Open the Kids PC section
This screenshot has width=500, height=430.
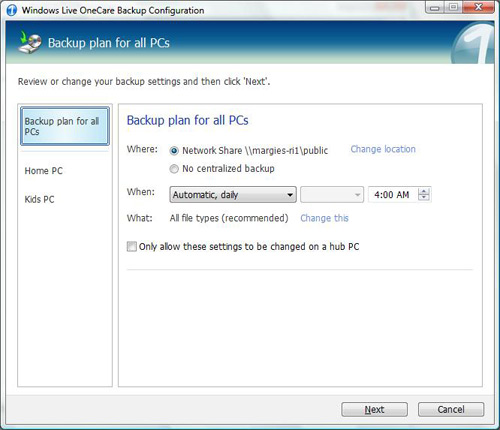coord(39,199)
